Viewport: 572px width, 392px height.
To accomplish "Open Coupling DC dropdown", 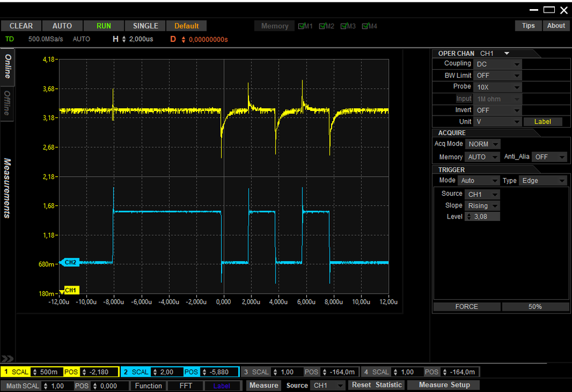I will click(x=498, y=64).
